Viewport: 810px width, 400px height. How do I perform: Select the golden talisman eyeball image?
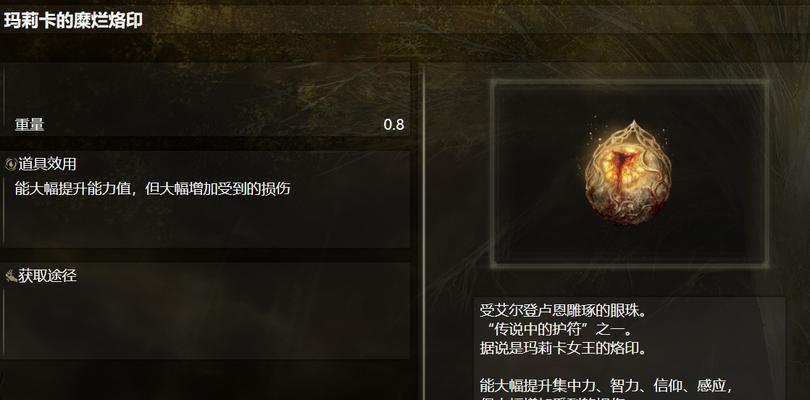628,173
